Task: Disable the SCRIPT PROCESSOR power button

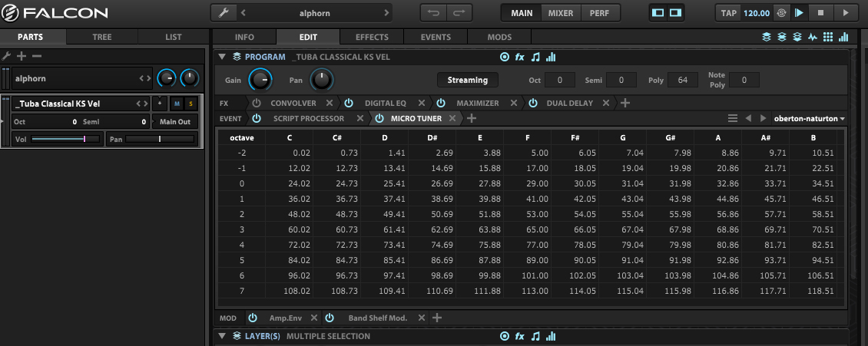Action: pyautogui.click(x=257, y=118)
